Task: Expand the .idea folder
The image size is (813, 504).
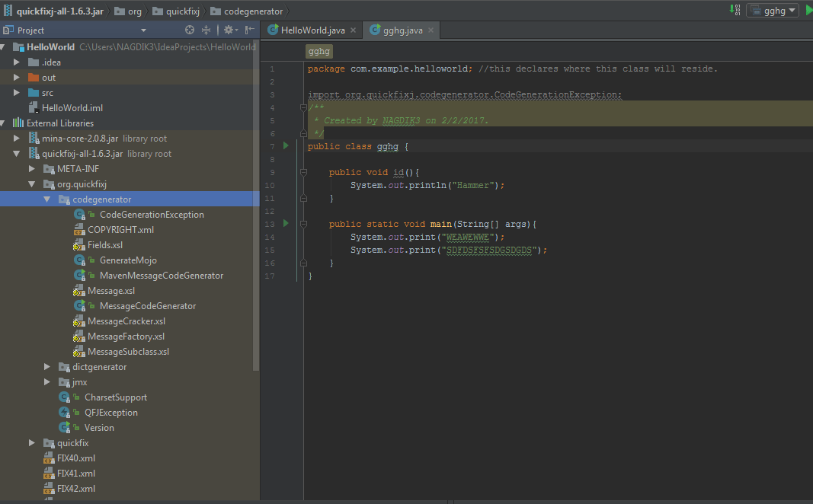Action: pos(17,62)
